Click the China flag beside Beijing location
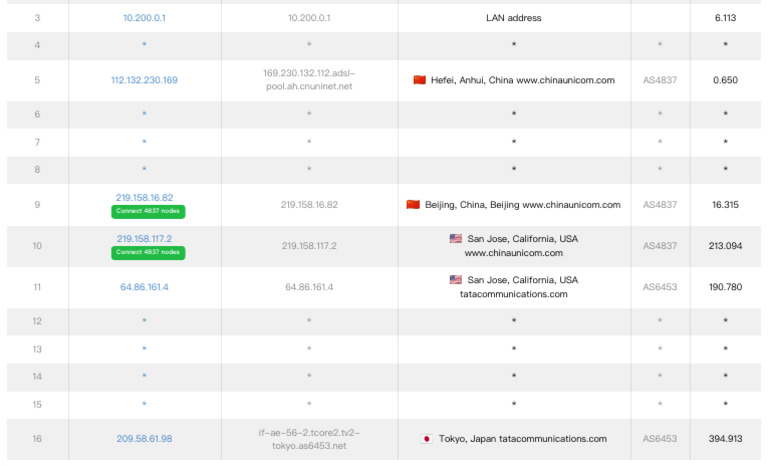Screen dimensions: 768x466 pos(413,205)
